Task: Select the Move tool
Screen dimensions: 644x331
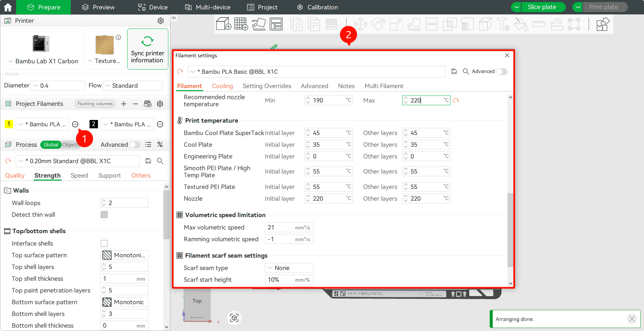Action: pos(361,24)
